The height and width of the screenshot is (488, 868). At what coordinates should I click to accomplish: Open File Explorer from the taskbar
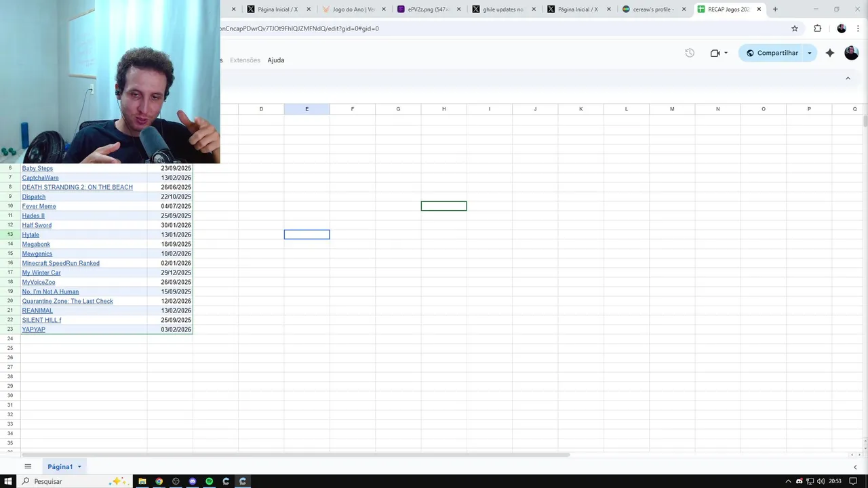coord(142,481)
